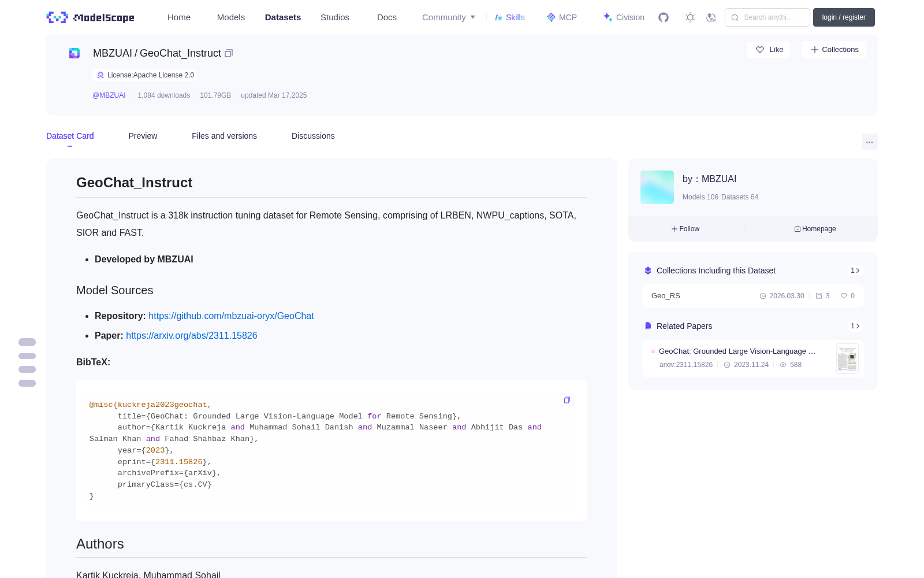
Task: Like this dataset
Action: tap(769, 50)
